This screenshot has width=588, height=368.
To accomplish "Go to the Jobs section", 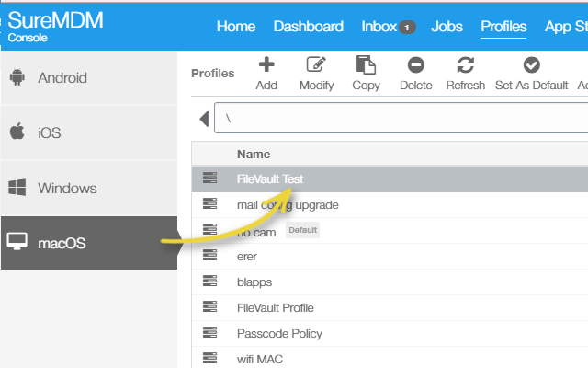I will [x=447, y=27].
